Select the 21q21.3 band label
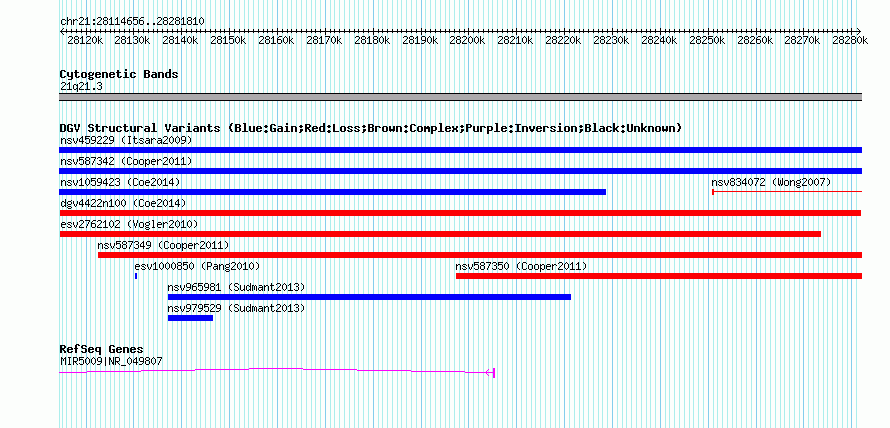The image size is (890, 428). click(x=81, y=87)
